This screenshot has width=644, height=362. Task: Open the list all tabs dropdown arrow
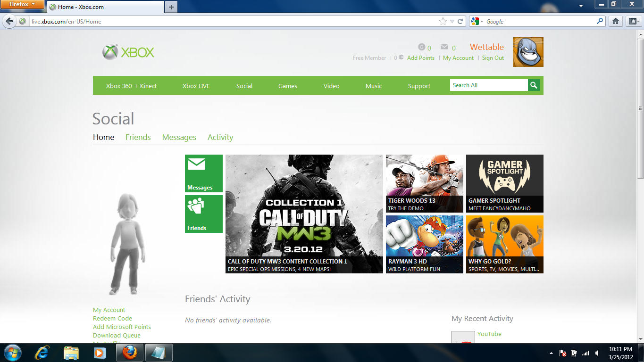coord(581,7)
